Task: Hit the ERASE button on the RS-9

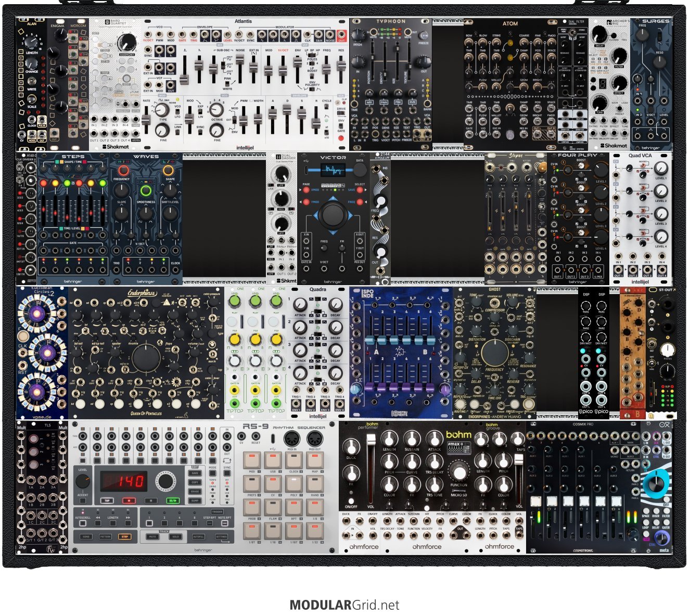Action: click(195, 491)
